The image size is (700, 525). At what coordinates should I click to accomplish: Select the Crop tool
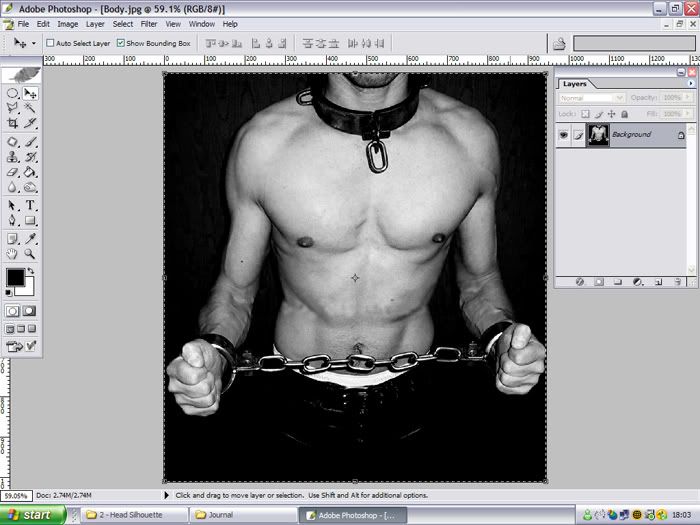(x=12, y=123)
